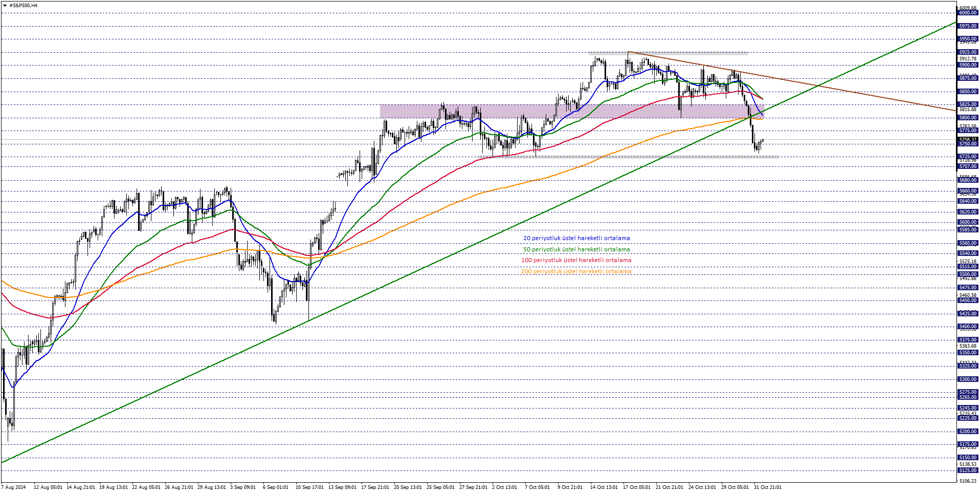Image resolution: width=980 pixels, height=493 pixels.
Task: Click the 6 Sep 01:01 date label
Action: (276, 487)
